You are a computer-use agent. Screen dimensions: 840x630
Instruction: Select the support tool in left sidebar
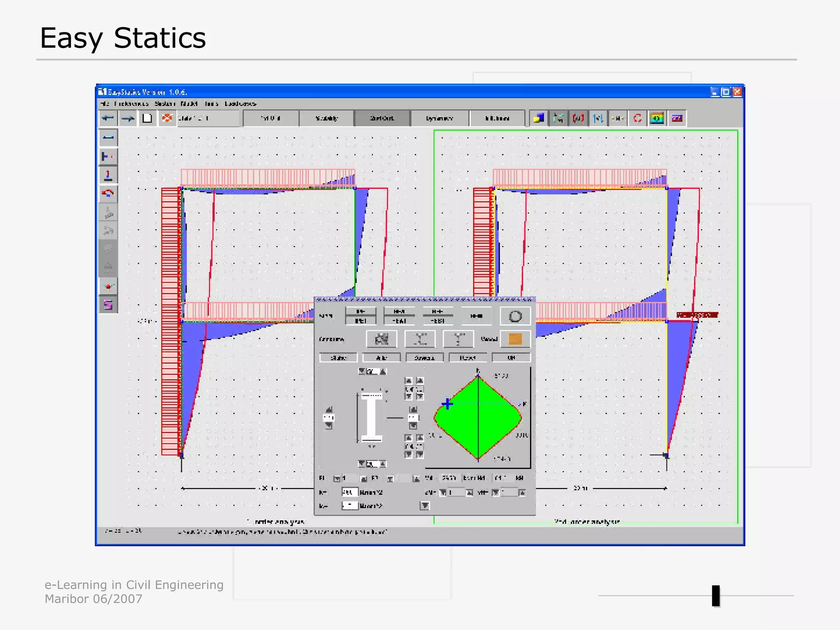click(108, 156)
